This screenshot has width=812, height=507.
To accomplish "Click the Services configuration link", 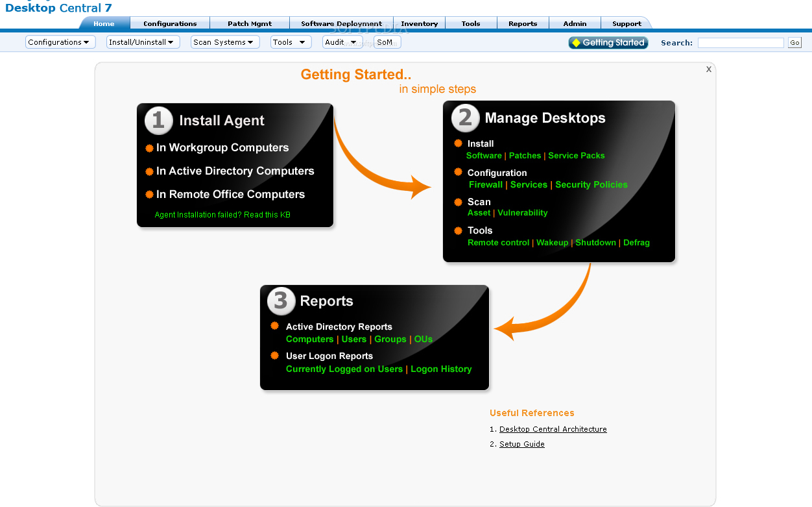I will pyautogui.click(x=529, y=185).
